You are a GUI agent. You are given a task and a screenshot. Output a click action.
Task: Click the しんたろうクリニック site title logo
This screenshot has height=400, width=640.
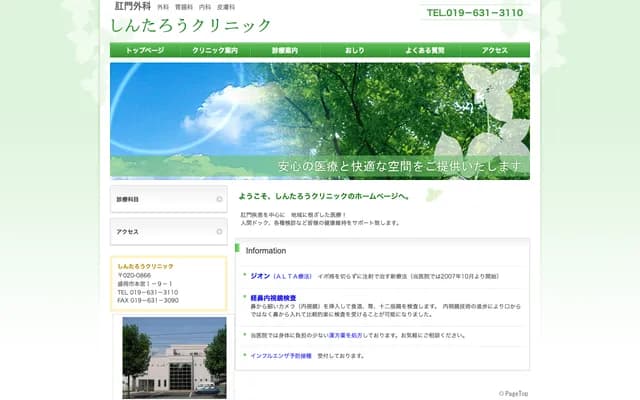[x=191, y=25]
